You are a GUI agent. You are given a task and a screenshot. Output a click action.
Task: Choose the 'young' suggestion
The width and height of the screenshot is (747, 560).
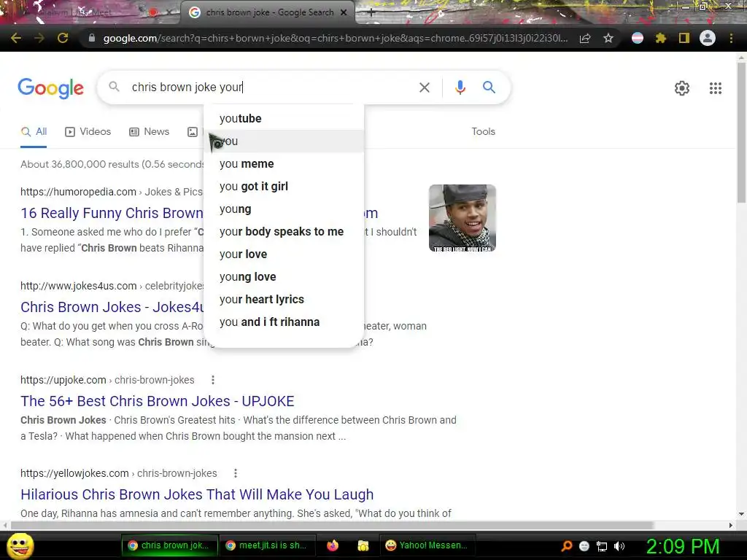point(284,209)
